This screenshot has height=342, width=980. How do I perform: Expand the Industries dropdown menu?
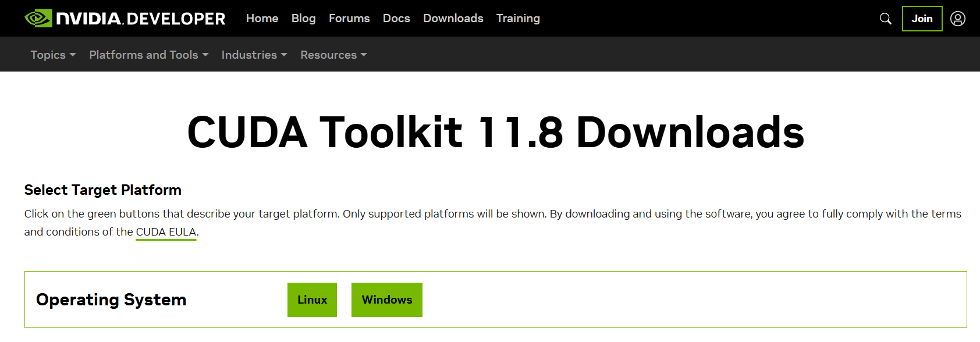click(x=254, y=55)
